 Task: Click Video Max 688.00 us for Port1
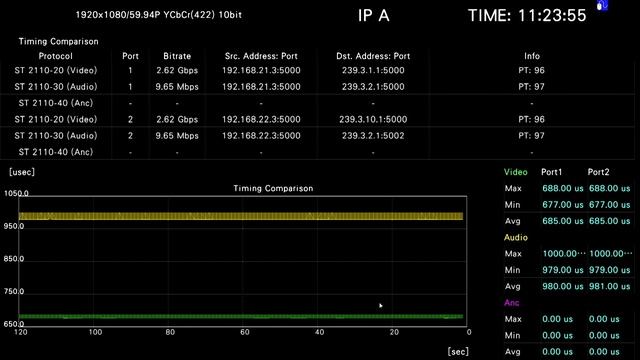coord(562,188)
